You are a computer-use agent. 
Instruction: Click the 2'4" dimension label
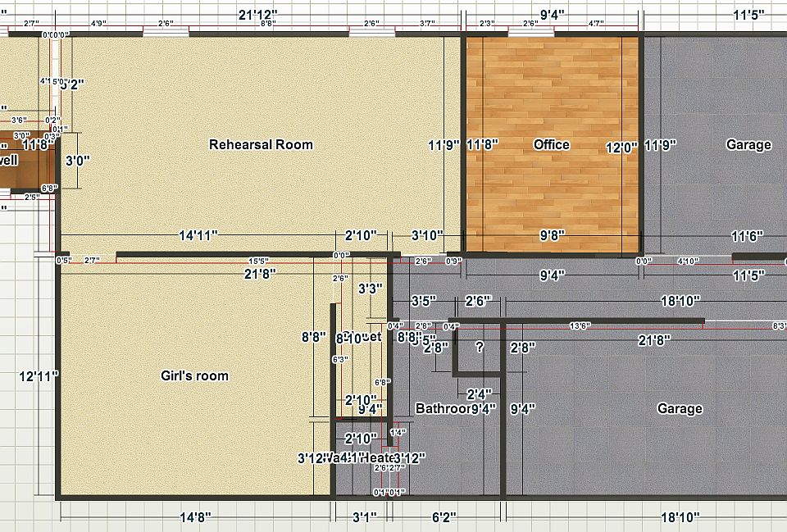pos(479,393)
